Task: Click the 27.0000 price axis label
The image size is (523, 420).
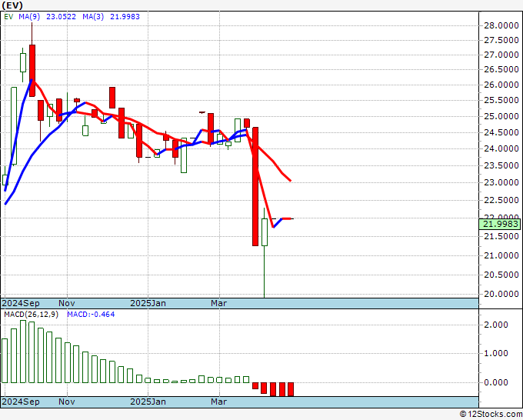Action: point(501,55)
